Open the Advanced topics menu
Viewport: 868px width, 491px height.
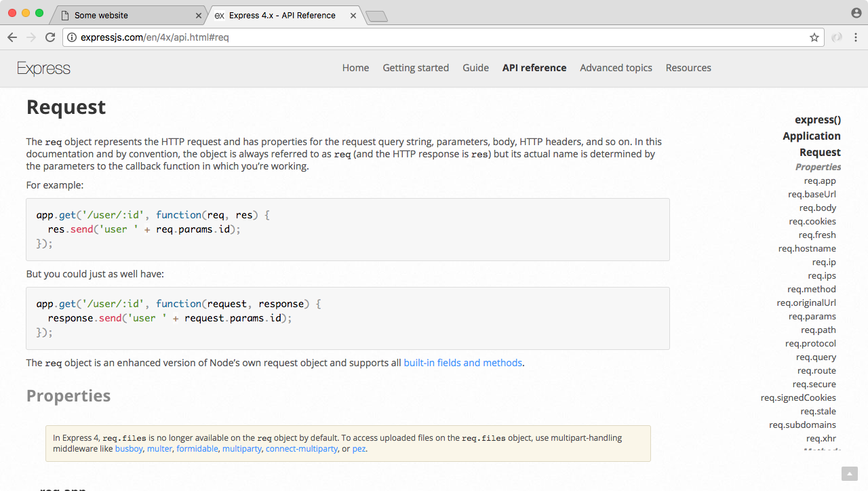[x=616, y=68]
